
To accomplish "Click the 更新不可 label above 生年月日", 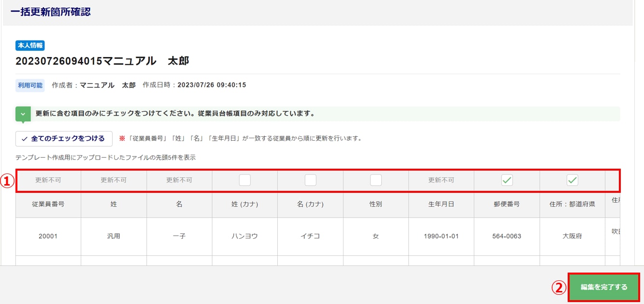I will [441, 180].
